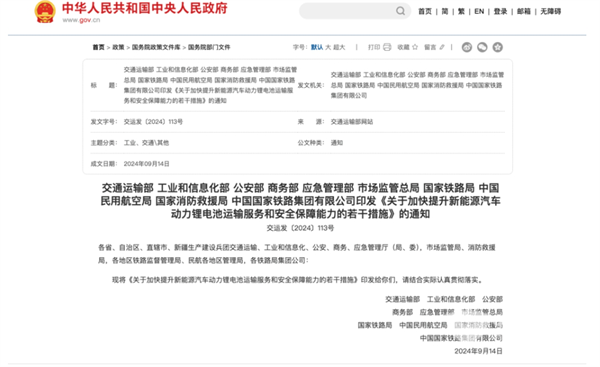Click the pencil comment icon
600x367 pixels.
coord(442,47)
